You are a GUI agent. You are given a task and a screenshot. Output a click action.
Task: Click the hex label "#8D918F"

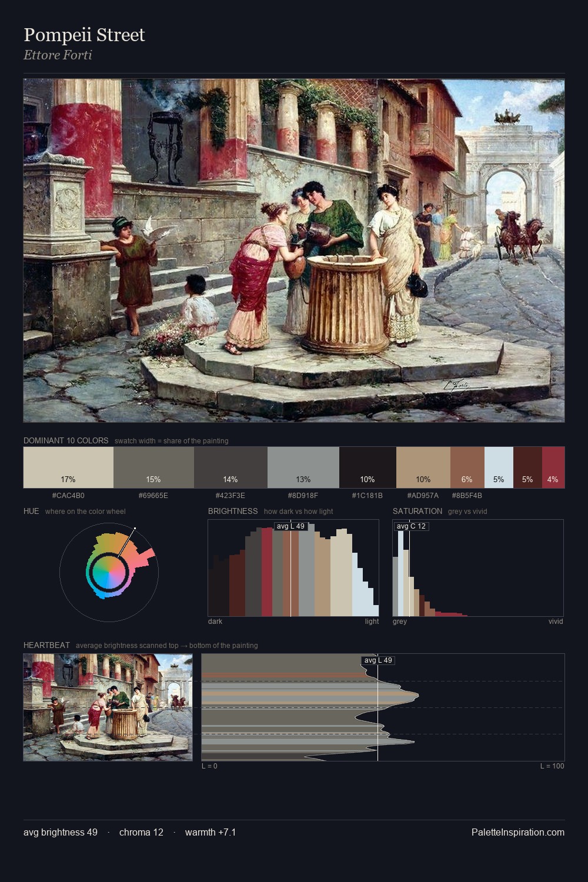[303, 496]
